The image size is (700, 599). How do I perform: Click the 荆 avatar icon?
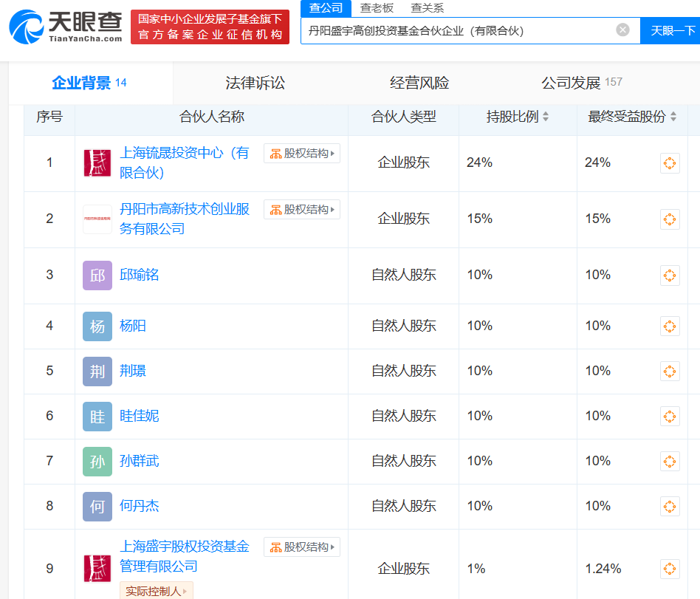click(97, 372)
